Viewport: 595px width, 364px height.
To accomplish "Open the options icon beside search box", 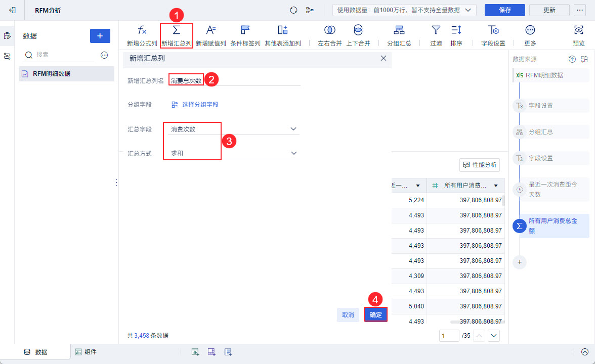I will coord(104,55).
